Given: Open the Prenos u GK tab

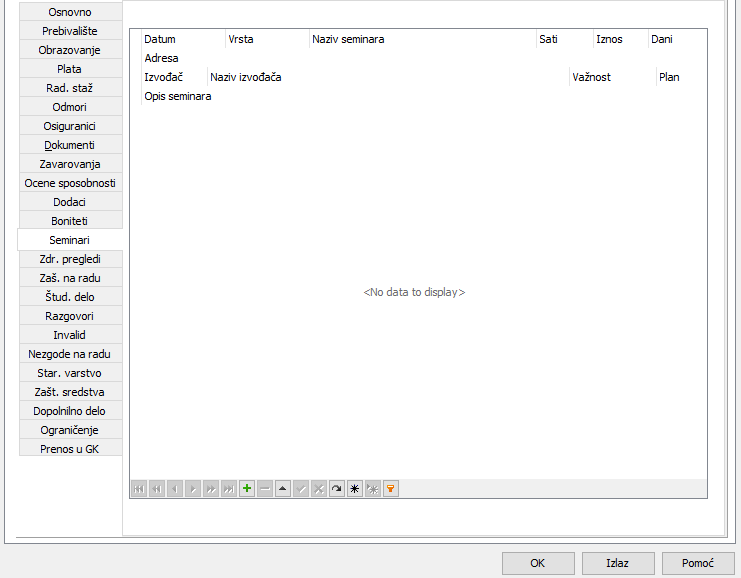Looking at the screenshot, I should [x=70, y=449].
